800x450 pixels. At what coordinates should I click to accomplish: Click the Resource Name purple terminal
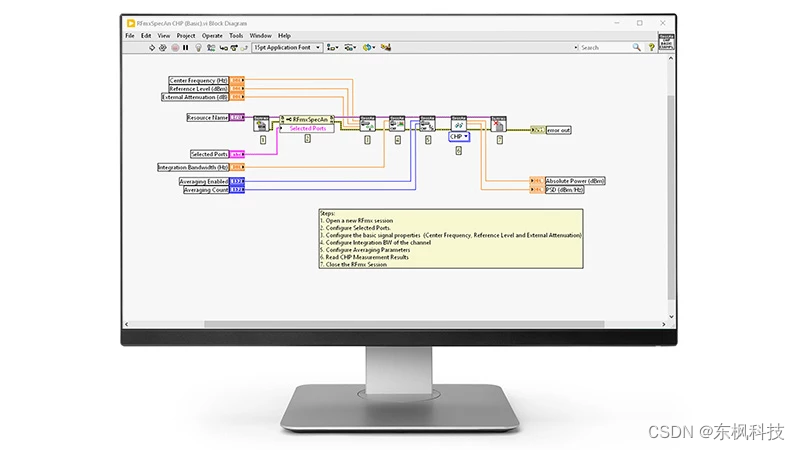click(x=237, y=117)
